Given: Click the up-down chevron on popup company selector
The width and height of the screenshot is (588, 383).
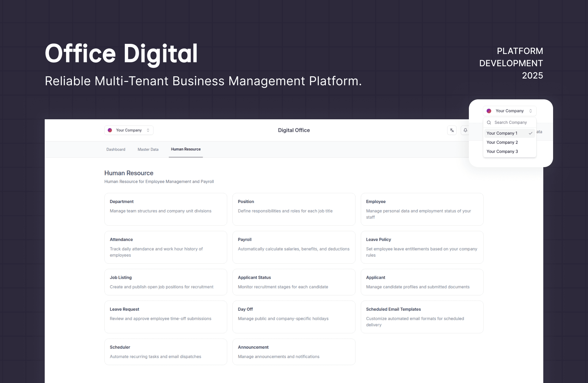Looking at the screenshot, I should (530, 111).
